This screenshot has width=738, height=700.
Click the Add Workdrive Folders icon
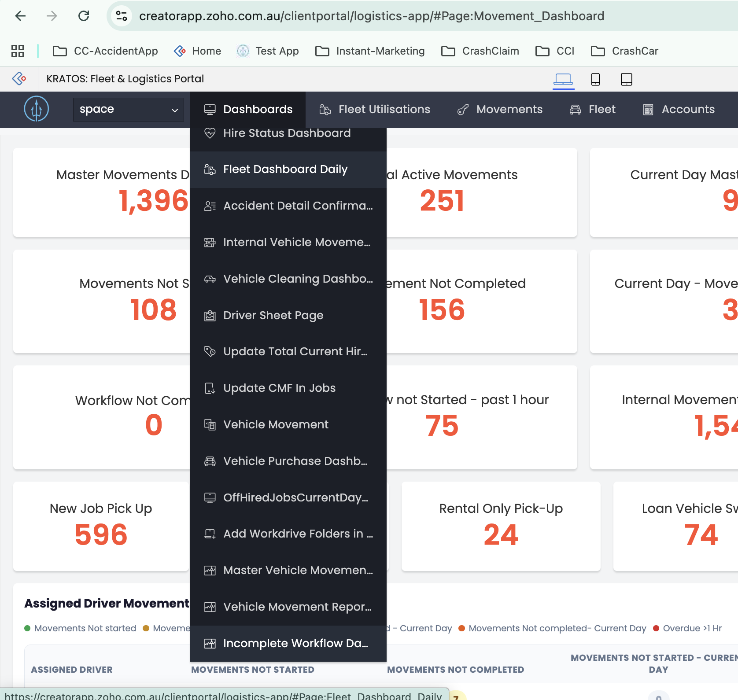pyautogui.click(x=210, y=534)
